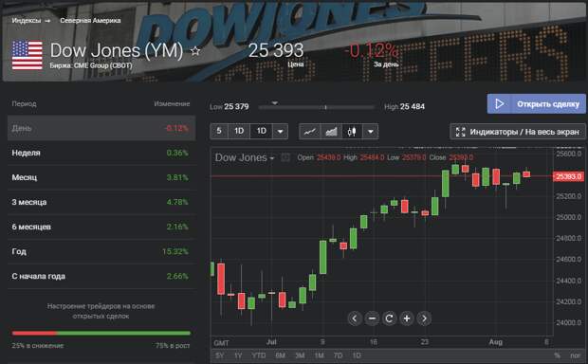Viewport: 588px width, 364px height.
Task: Toggle log scale on chart axis
Action: point(575,355)
